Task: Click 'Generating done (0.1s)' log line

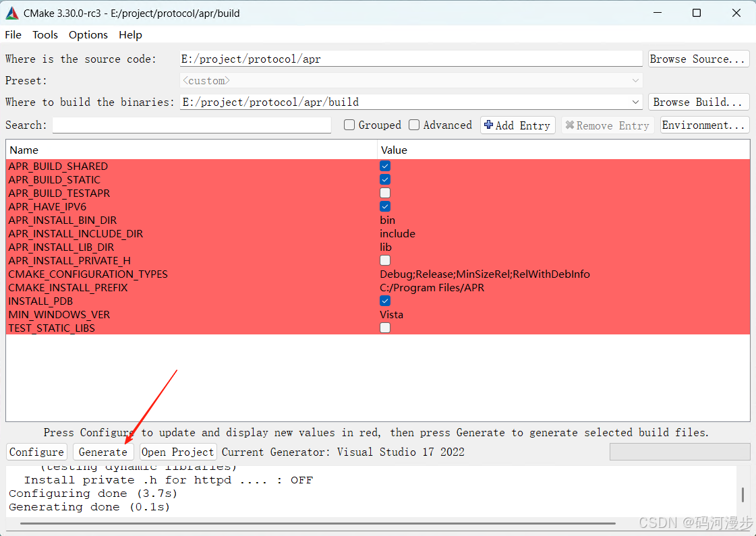Action: pos(89,507)
